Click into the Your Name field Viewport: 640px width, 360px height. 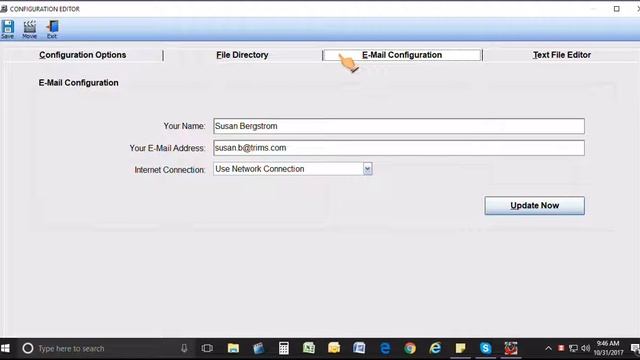tap(399, 126)
